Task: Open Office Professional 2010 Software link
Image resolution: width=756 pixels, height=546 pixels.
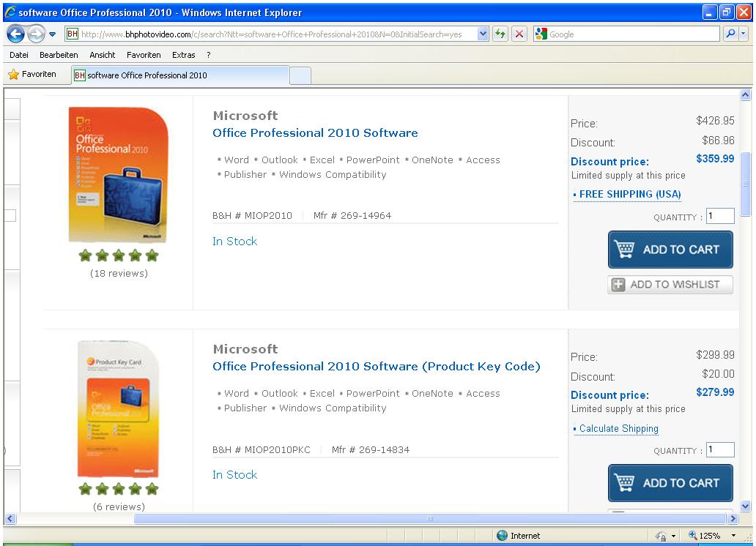Action: (315, 133)
